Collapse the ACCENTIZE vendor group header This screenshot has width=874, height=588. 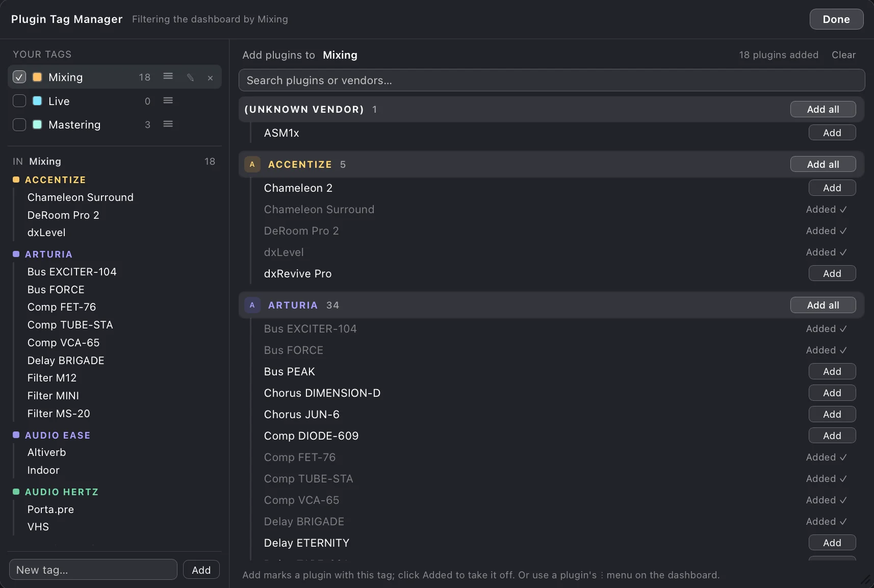coord(552,164)
